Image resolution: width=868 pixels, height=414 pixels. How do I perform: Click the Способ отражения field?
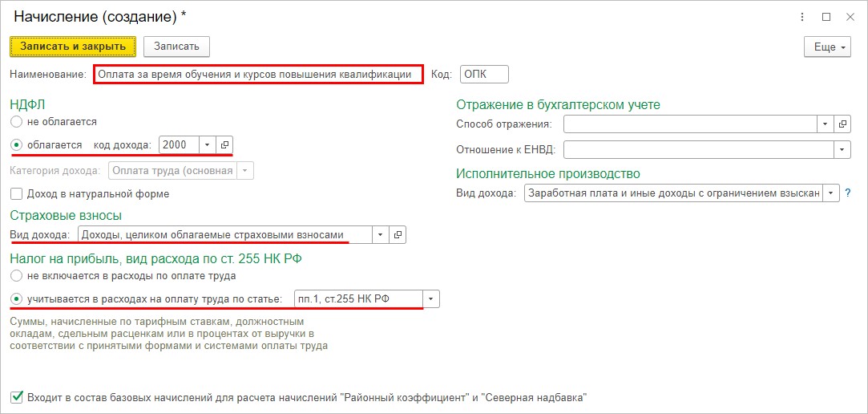point(690,124)
